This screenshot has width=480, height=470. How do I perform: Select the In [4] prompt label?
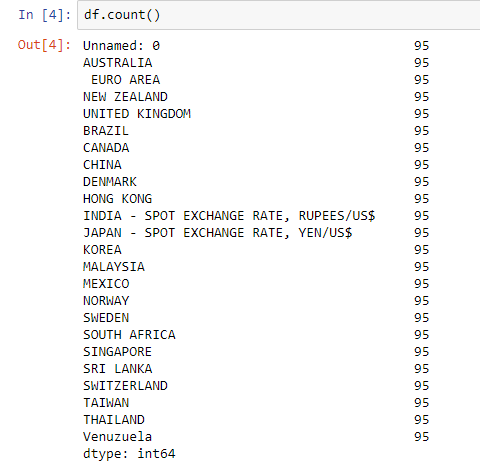click(x=45, y=15)
